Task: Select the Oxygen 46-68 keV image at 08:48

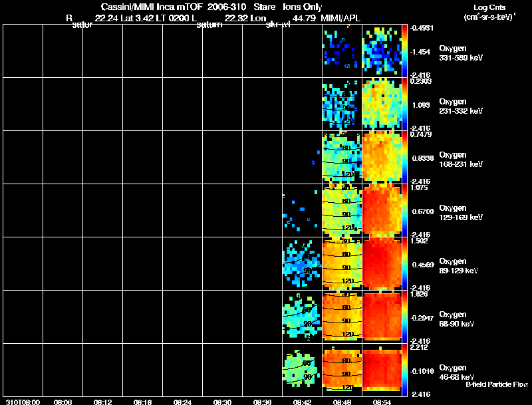Action: coord(342,370)
